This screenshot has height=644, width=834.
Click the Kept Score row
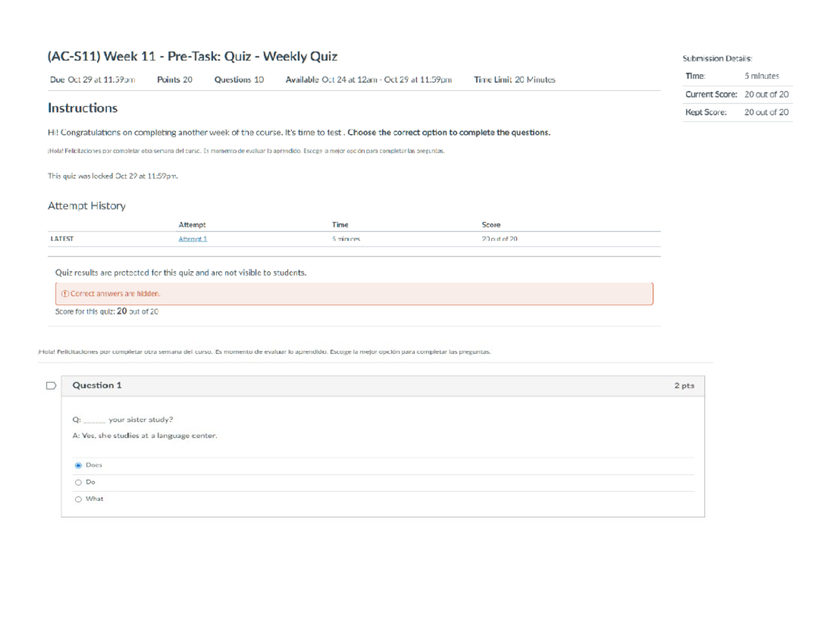point(737,113)
